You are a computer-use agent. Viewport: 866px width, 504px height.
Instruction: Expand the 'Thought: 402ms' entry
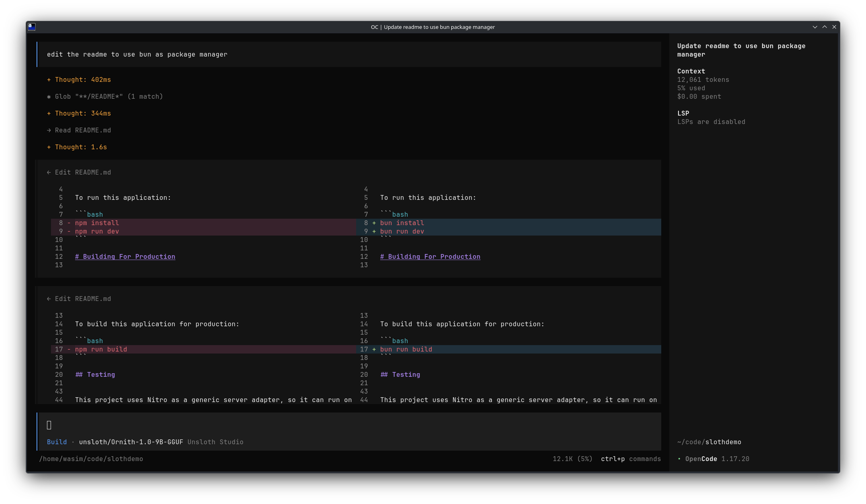tap(79, 79)
